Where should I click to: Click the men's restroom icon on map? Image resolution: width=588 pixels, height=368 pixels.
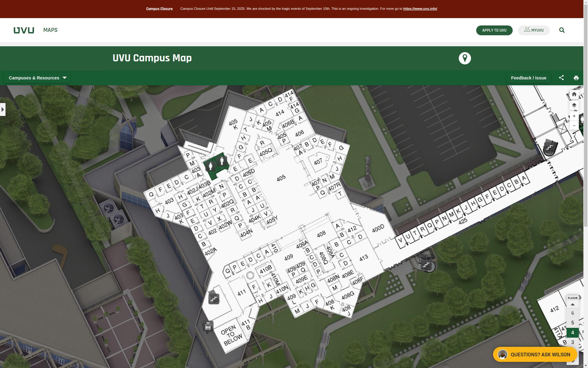tap(222, 161)
